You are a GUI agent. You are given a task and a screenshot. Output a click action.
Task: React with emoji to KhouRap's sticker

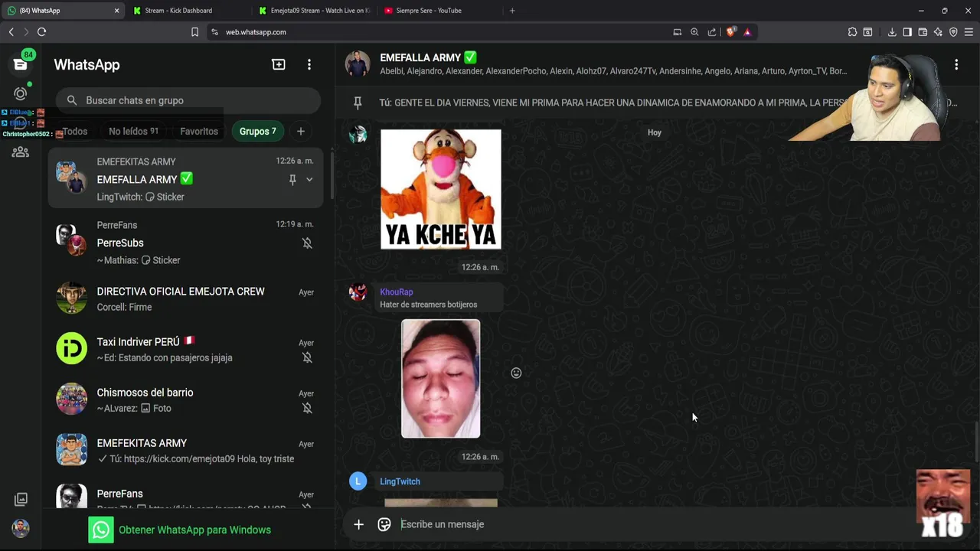click(516, 373)
